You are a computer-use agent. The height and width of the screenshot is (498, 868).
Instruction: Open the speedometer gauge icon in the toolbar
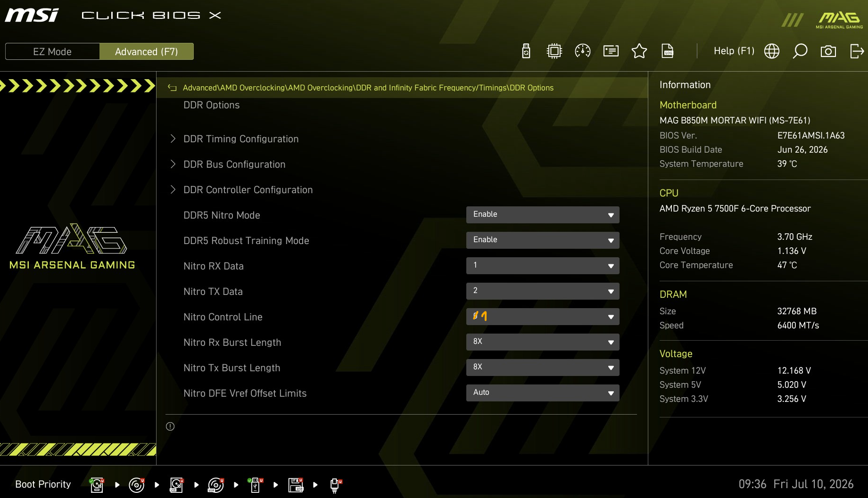pyautogui.click(x=583, y=51)
